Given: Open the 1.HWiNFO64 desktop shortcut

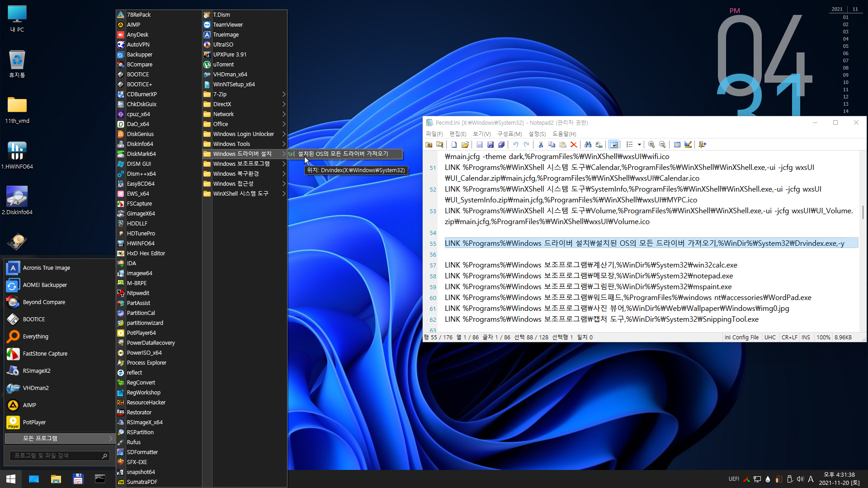Looking at the screenshot, I should (17, 155).
